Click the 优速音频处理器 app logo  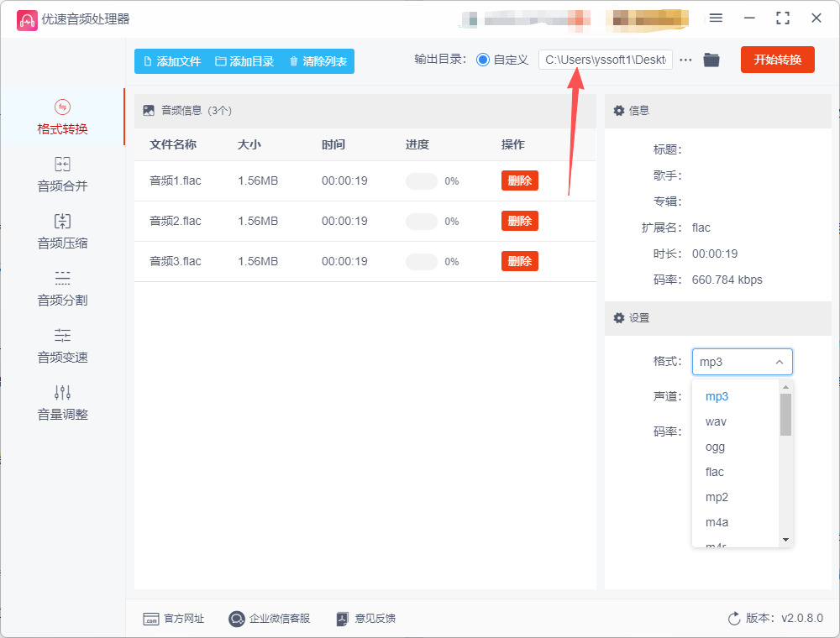pos(27,20)
